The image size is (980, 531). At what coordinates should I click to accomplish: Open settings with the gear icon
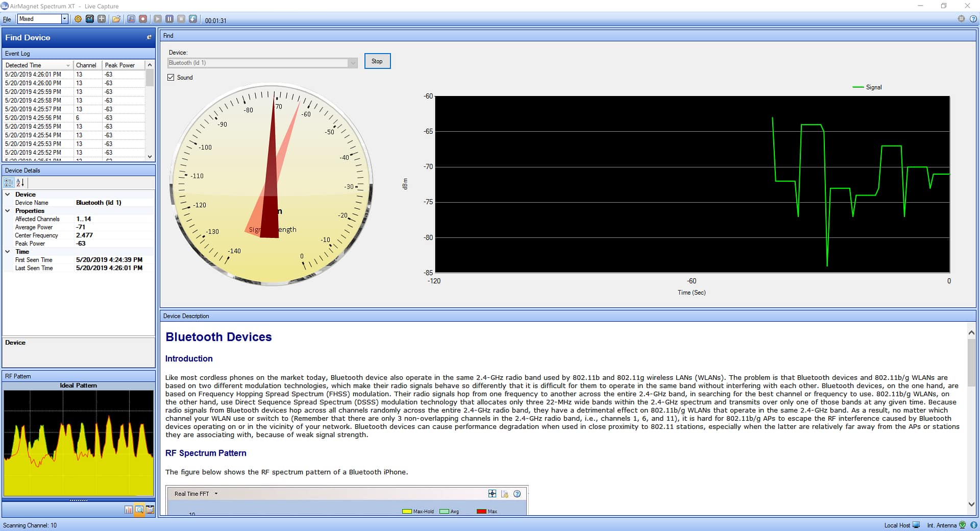coord(78,19)
